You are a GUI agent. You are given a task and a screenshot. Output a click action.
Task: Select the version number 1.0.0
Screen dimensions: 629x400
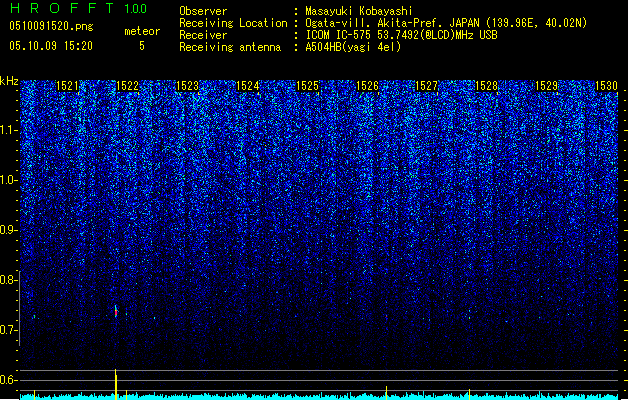(x=135, y=9)
